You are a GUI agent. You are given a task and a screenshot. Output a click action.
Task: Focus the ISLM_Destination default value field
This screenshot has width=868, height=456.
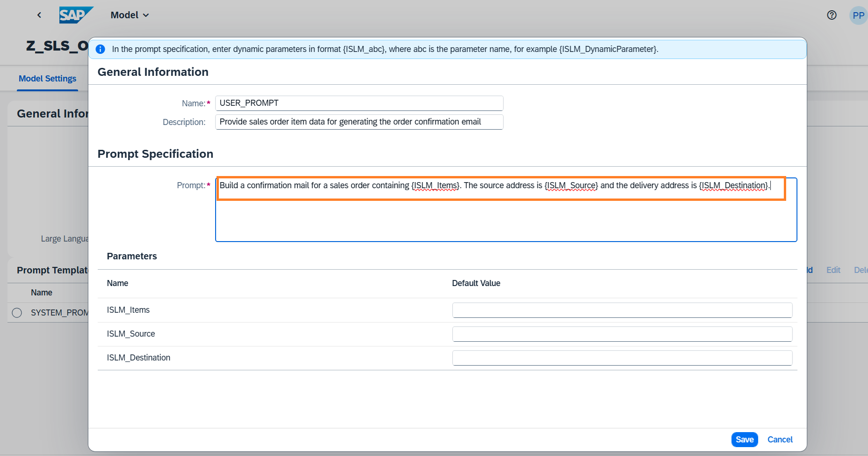[x=622, y=358]
